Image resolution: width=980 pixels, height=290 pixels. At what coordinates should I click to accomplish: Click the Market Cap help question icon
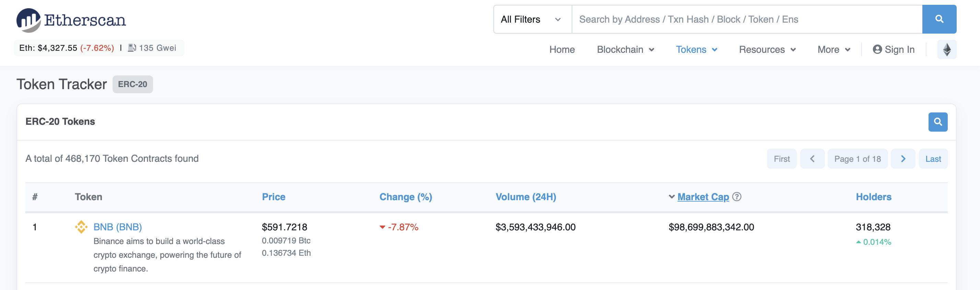pyautogui.click(x=736, y=196)
